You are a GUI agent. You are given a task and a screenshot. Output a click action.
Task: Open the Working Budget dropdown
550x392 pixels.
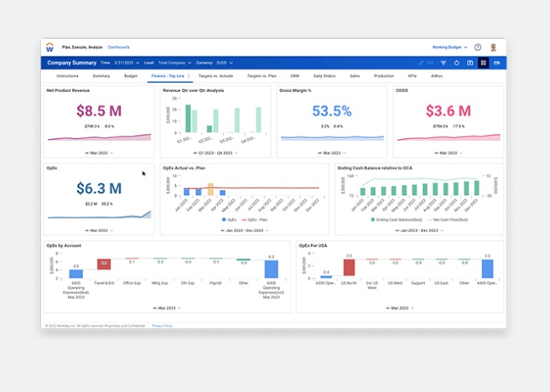tap(450, 48)
